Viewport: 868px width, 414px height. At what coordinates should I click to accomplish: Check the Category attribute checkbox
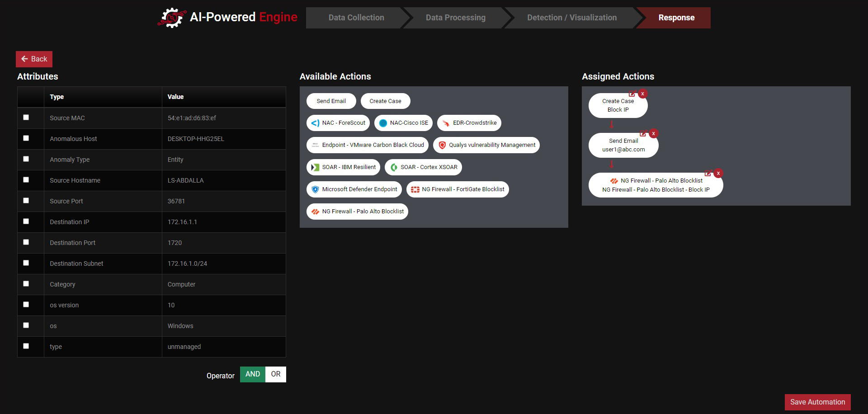point(26,284)
